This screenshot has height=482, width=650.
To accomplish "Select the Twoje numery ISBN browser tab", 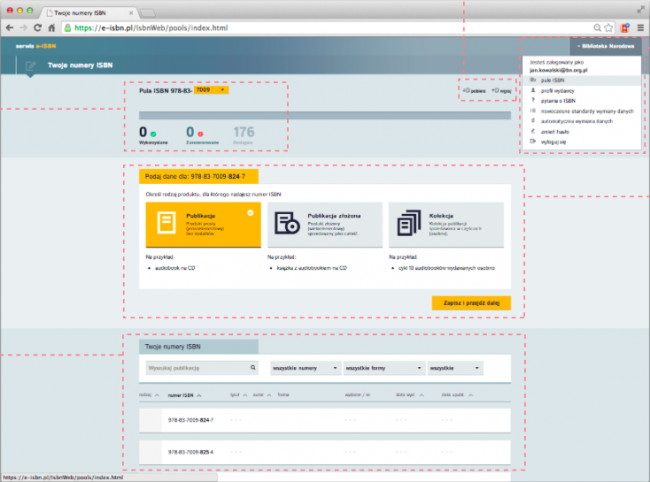I will (88, 13).
